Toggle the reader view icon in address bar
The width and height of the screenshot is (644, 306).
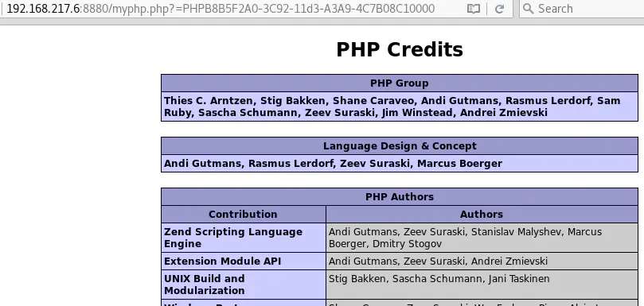pyautogui.click(x=473, y=9)
